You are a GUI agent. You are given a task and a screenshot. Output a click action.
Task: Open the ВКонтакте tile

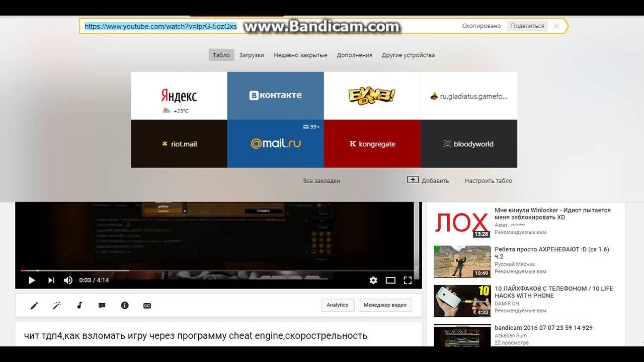(276, 96)
